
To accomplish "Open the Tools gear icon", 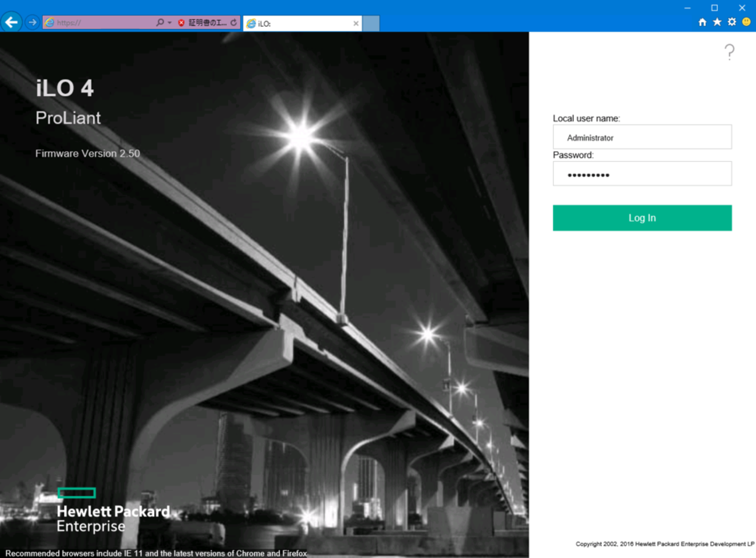I will (x=732, y=22).
